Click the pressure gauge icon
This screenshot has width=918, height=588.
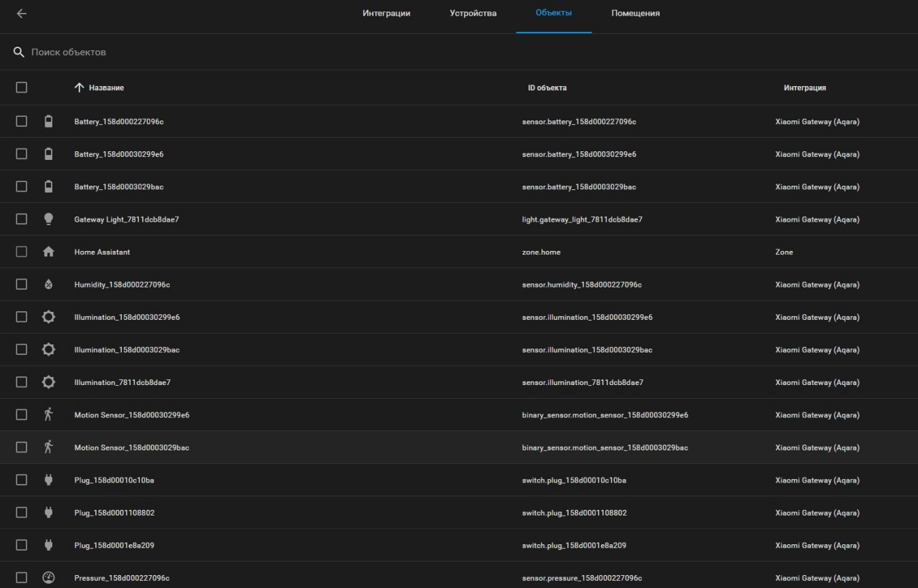tap(48, 578)
